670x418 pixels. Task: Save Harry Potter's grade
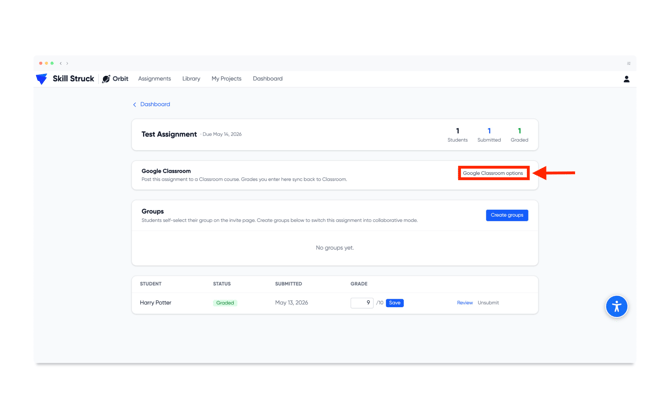click(394, 303)
